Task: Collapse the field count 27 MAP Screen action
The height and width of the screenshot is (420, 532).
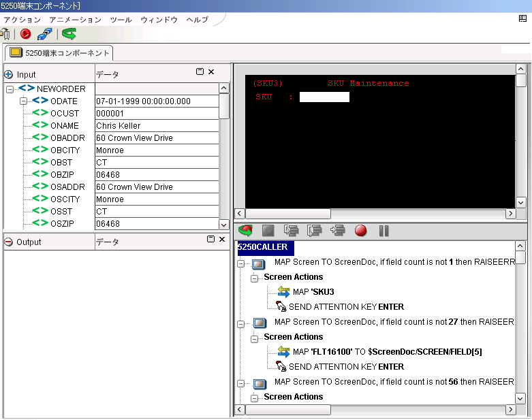Action: pos(240,324)
